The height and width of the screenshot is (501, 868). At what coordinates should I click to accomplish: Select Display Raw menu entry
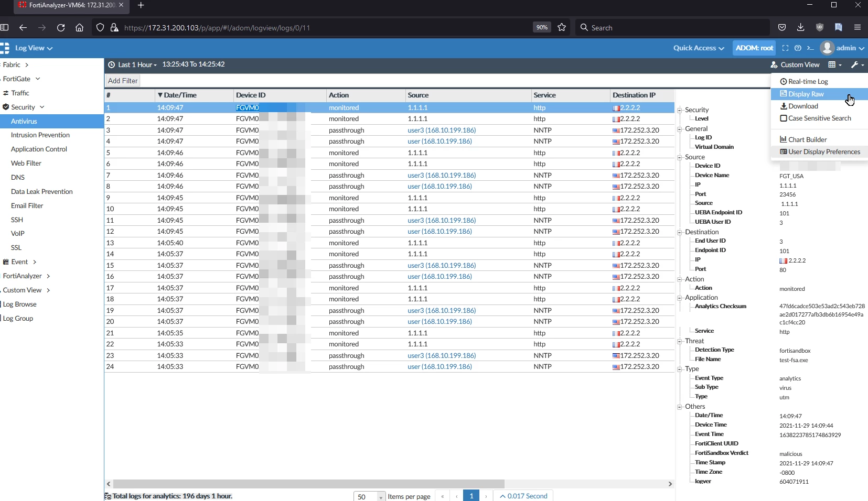[819, 94]
